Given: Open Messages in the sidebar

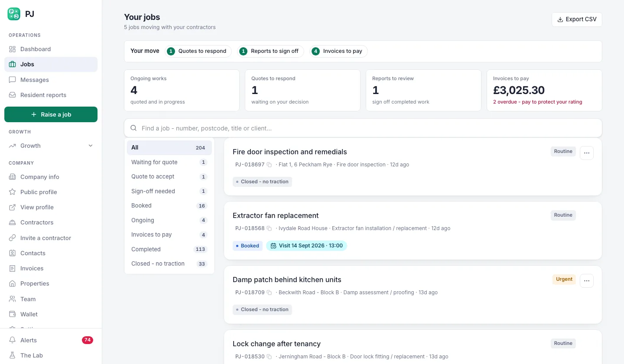Looking at the screenshot, I should click(x=51, y=80).
